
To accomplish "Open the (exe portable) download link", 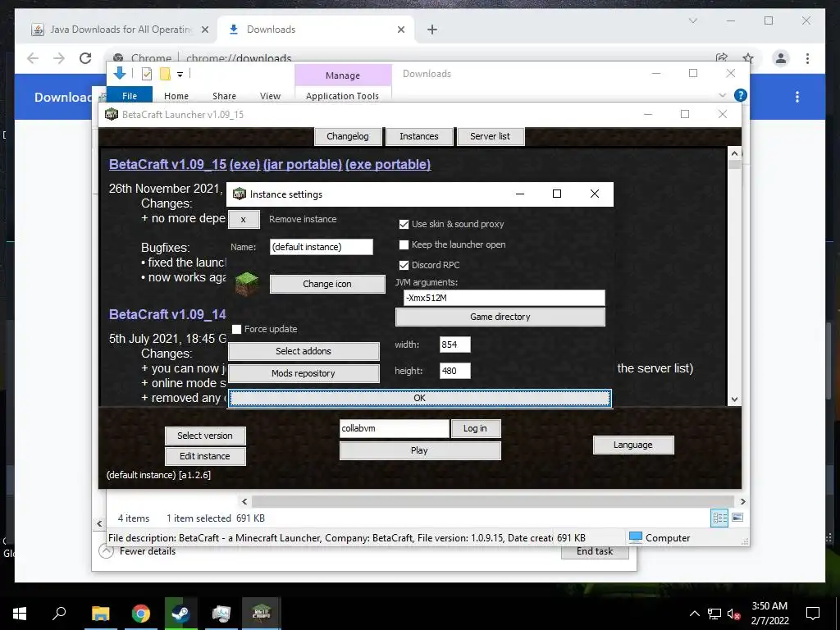I will coord(388,164).
